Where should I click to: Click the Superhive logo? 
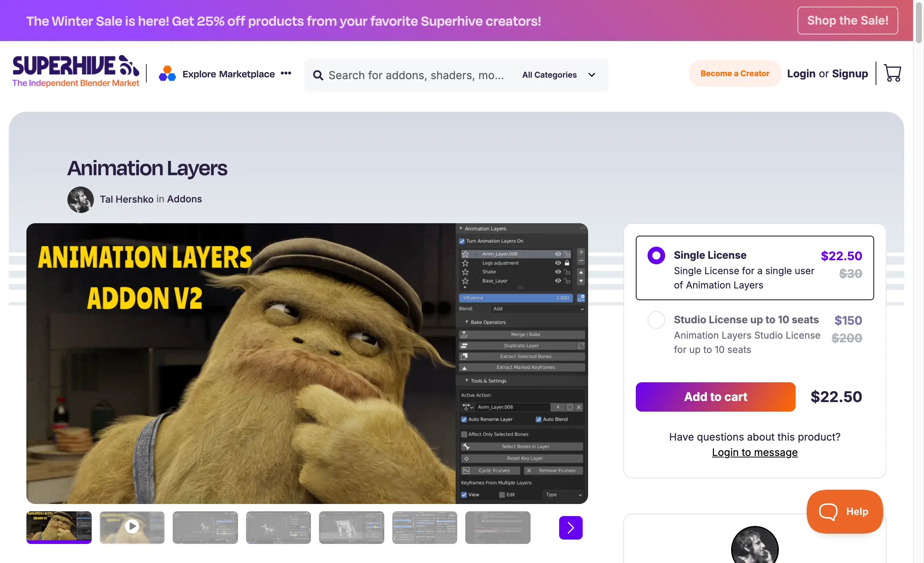(x=75, y=70)
